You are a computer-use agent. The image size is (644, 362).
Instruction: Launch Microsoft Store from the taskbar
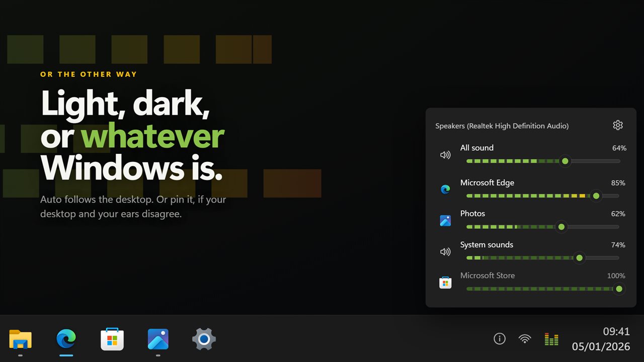tap(112, 339)
